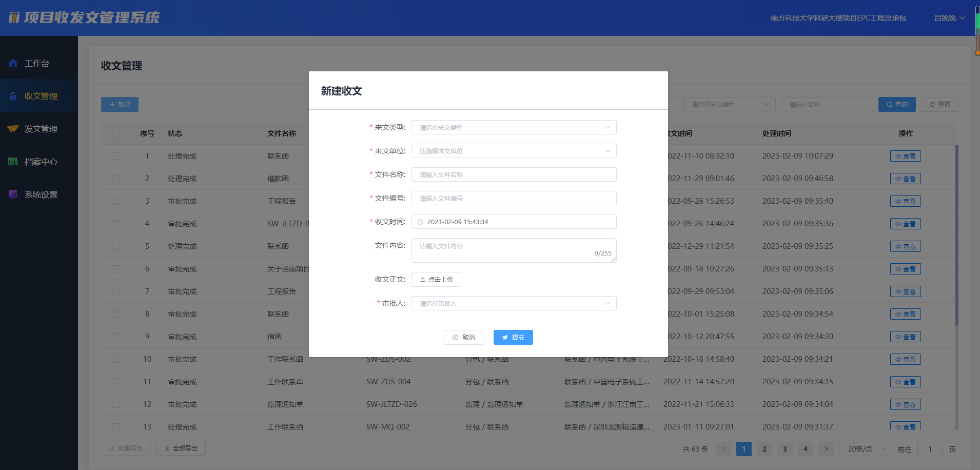Check the checkbox for row 1
Viewport: 980px width, 470px height.
click(116, 156)
